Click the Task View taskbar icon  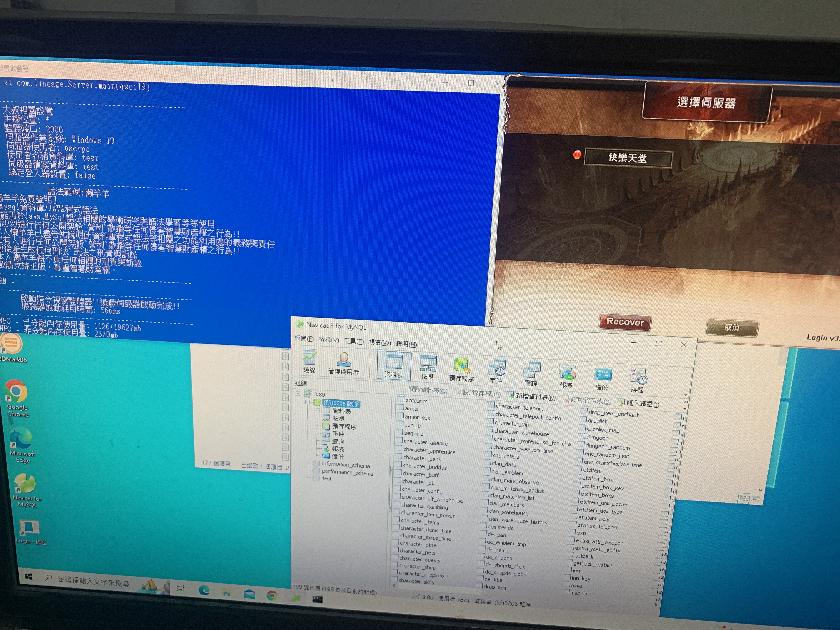point(181,588)
